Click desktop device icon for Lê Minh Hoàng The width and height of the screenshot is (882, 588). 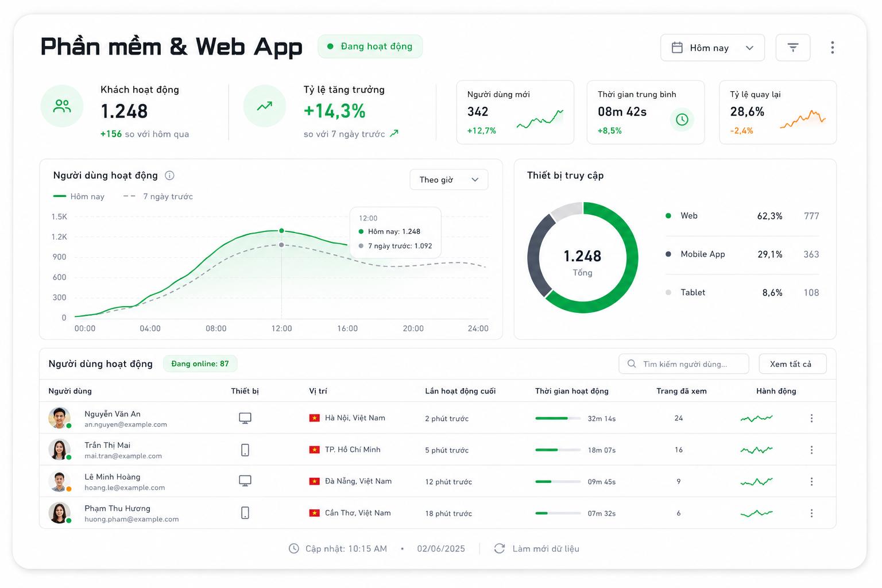[245, 481]
